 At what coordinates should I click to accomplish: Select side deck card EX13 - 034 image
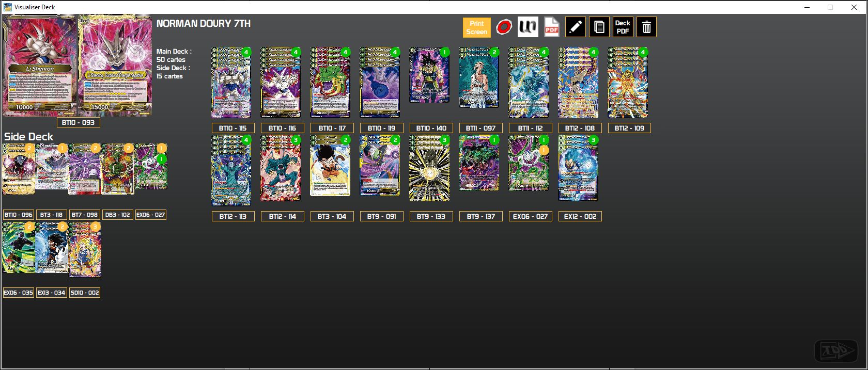point(52,247)
